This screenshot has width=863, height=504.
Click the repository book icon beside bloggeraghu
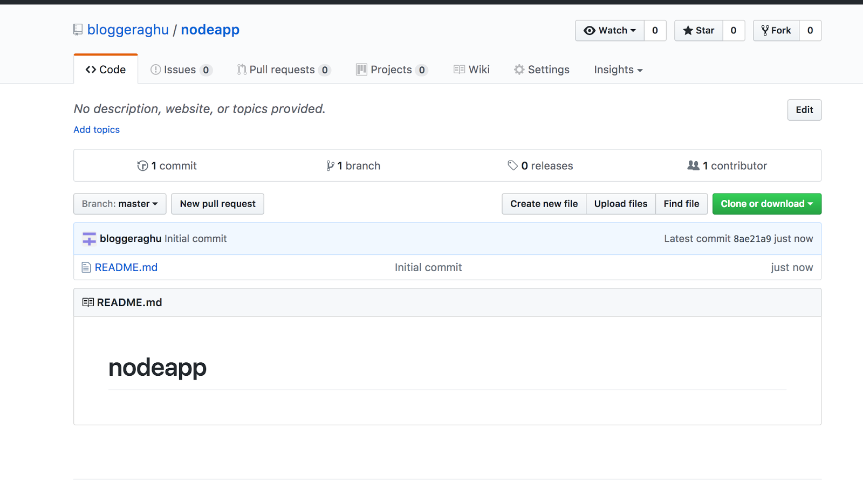(78, 30)
